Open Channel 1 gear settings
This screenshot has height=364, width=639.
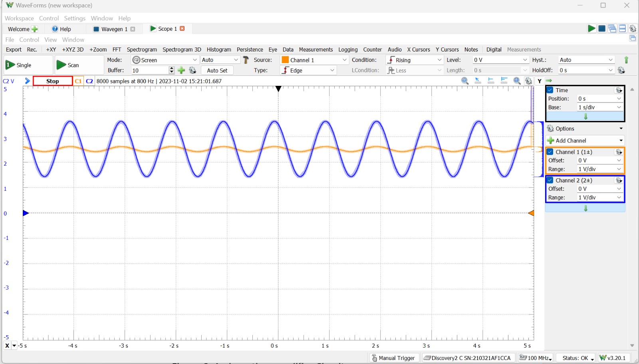pyautogui.click(x=618, y=152)
